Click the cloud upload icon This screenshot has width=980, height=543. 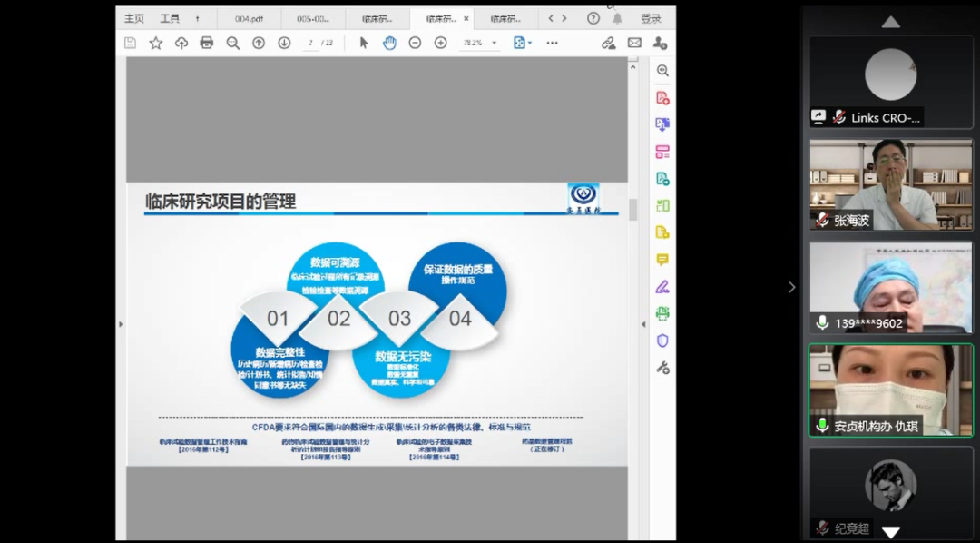[x=181, y=43]
